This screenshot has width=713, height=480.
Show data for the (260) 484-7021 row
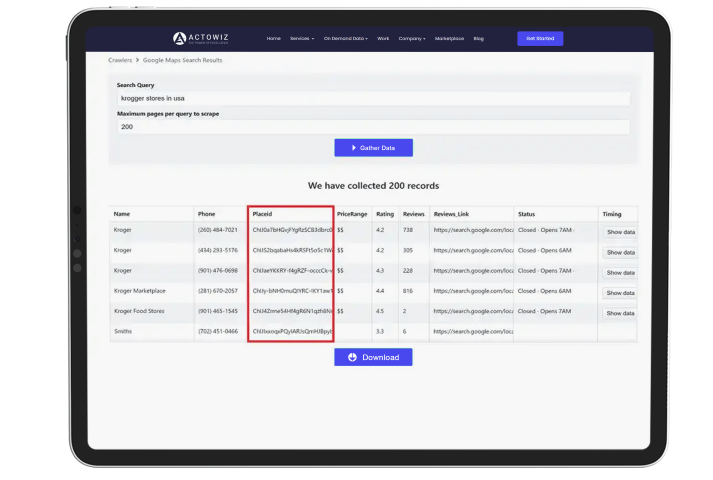[620, 232]
